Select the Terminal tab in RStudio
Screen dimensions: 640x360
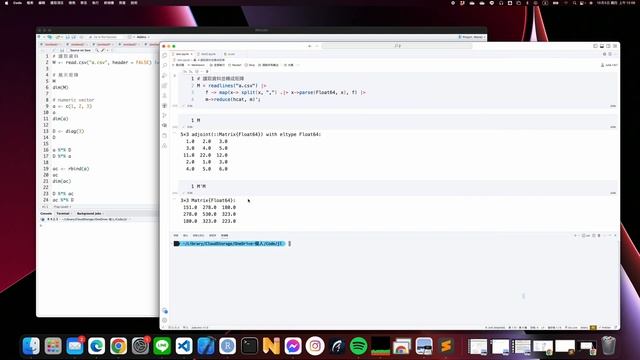63,213
